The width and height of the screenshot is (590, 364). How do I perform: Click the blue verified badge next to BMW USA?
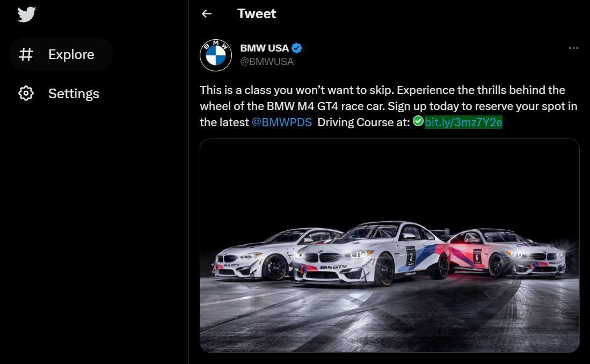pyautogui.click(x=296, y=48)
